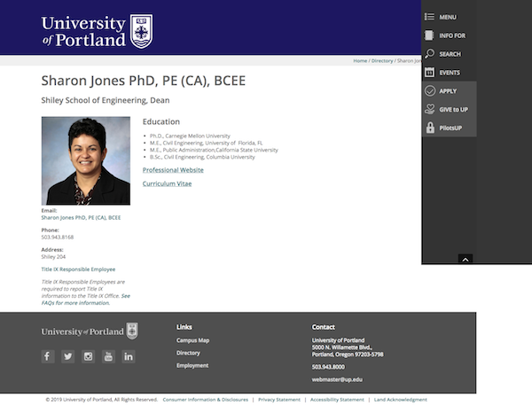Click M.E., Civil Engineering Florida entry
The height and width of the screenshot is (405, 532).
point(206,143)
